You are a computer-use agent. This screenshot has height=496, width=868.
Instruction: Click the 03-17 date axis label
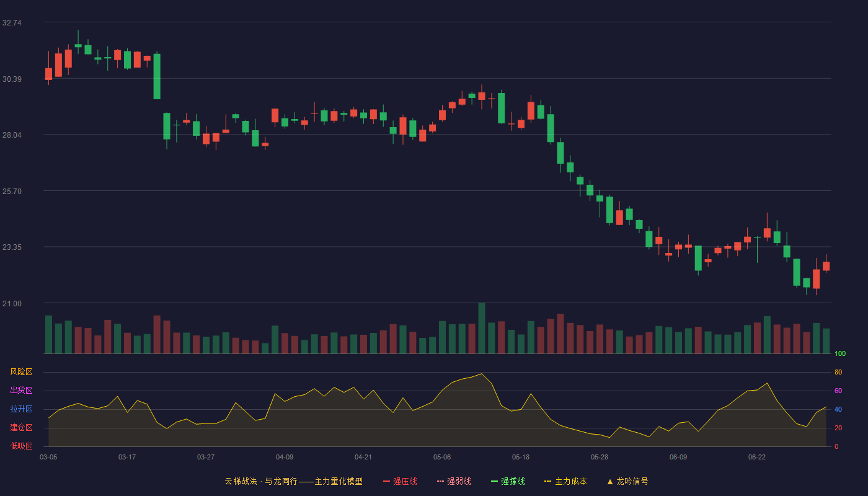[x=127, y=457]
